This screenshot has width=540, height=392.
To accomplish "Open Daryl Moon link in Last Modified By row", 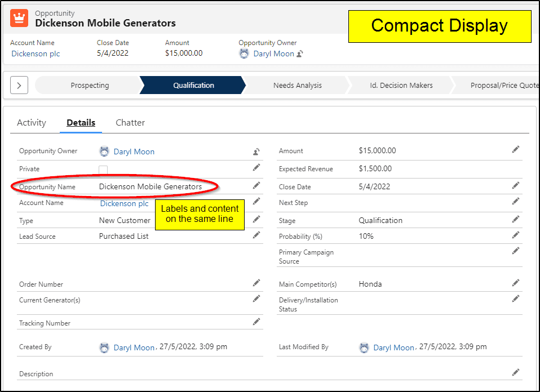I will (x=393, y=348).
